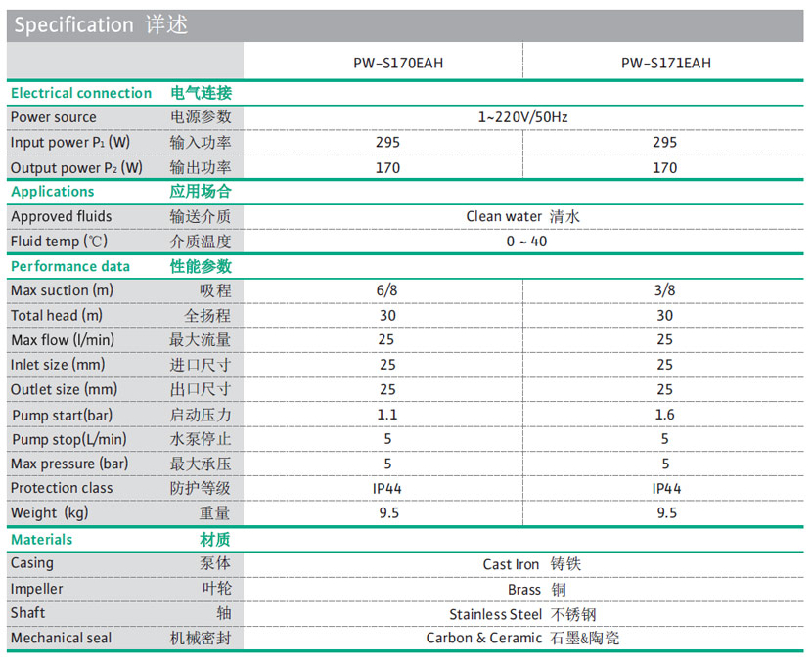
Task: Select the fluid temp value '0 ~ 40'
Action: (x=526, y=242)
